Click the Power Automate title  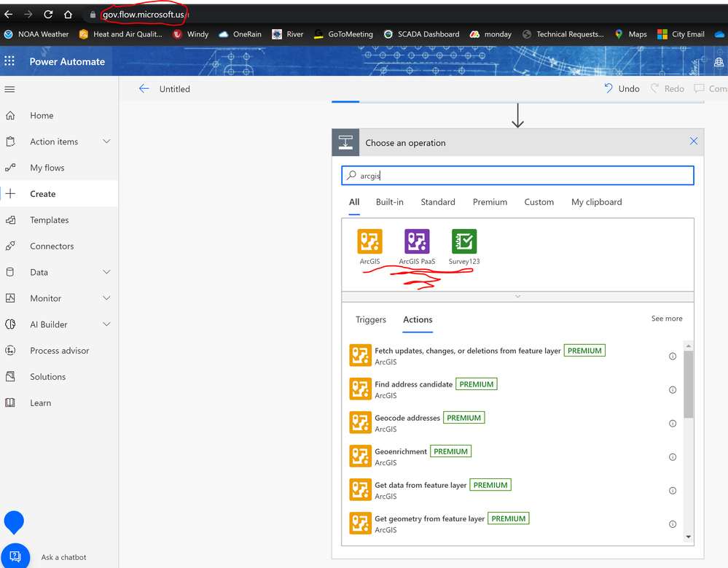click(67, 61)
